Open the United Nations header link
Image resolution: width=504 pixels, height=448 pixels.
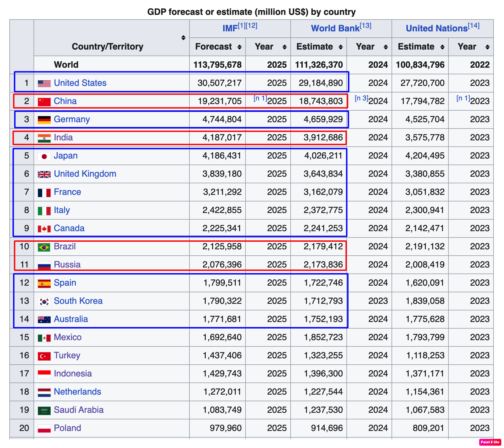(436, 28)
